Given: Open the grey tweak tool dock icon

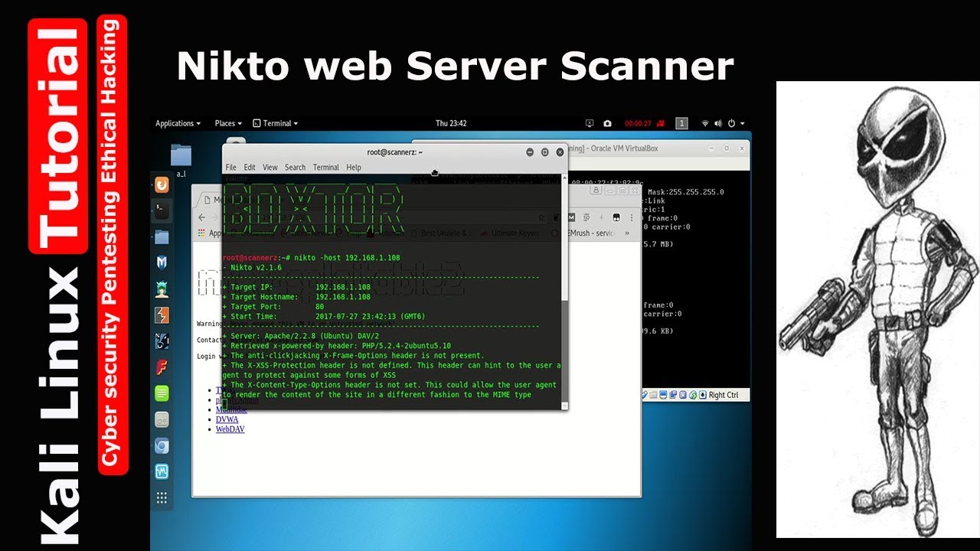Looking at the screenshot, I should tap(162, 419).
